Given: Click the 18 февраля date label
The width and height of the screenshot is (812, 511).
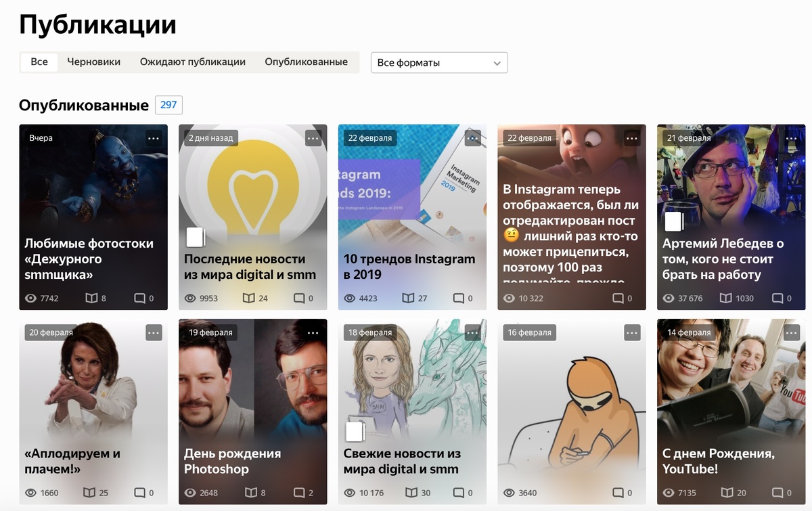Looking at the screenshot, I should (370, 333).
